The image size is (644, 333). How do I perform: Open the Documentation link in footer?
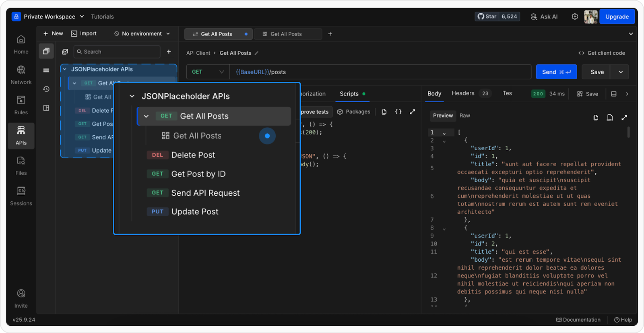point(578,320)
